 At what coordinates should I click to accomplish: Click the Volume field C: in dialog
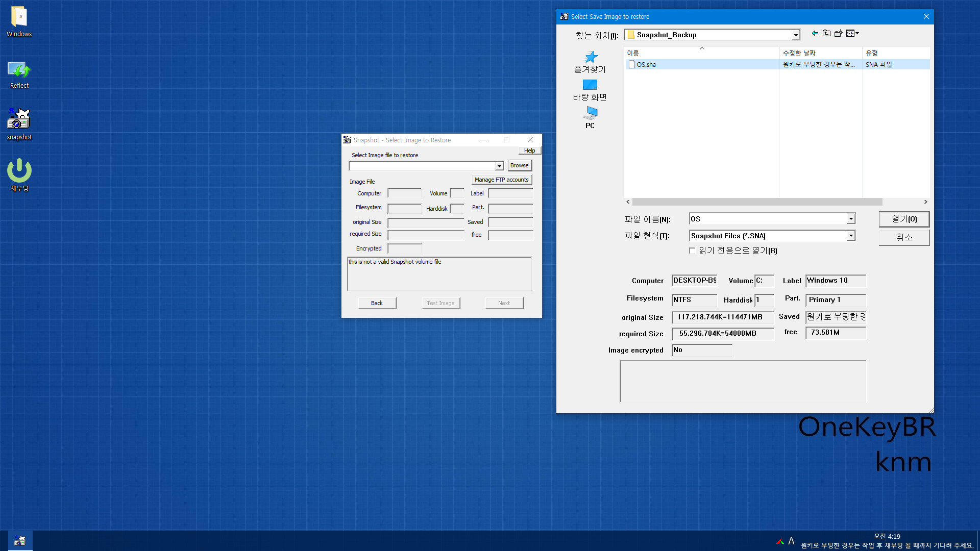pyautogui.click(x=765, y=281)
